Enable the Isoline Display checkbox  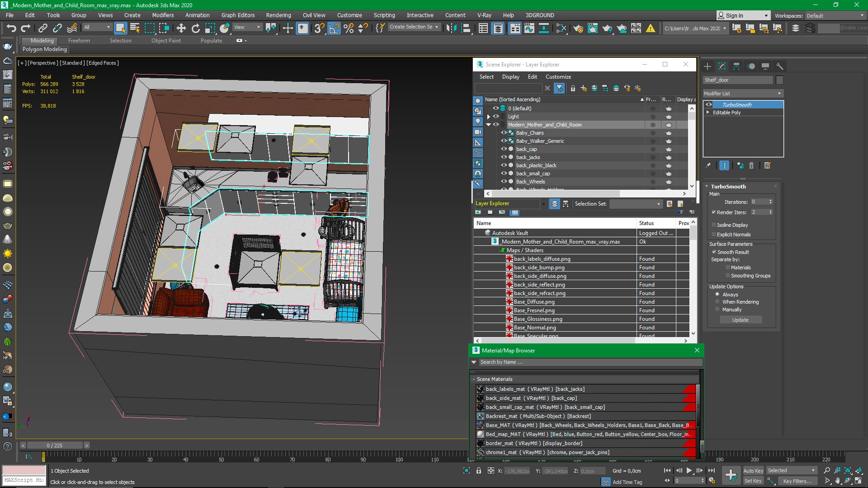(714, 225)
